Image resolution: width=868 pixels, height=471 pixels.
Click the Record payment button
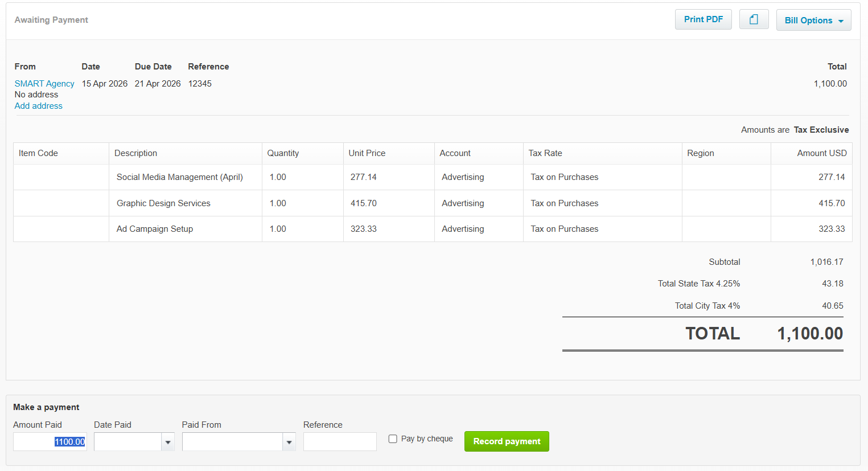coord(507,441)
